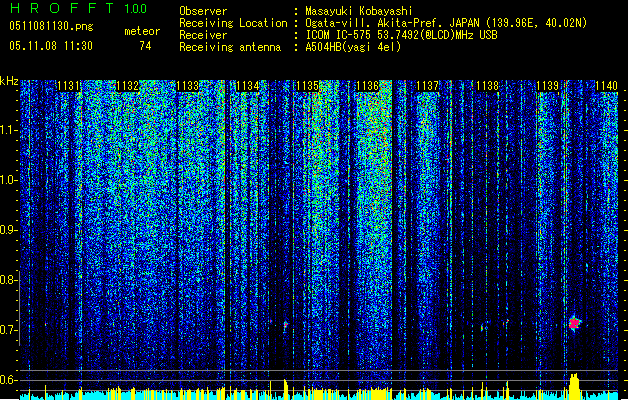This screenshot has width=629, height=400.
Task: Select observer name Masayuki Kobayashi
Action: pyautogui.click(x=359, y=11)
